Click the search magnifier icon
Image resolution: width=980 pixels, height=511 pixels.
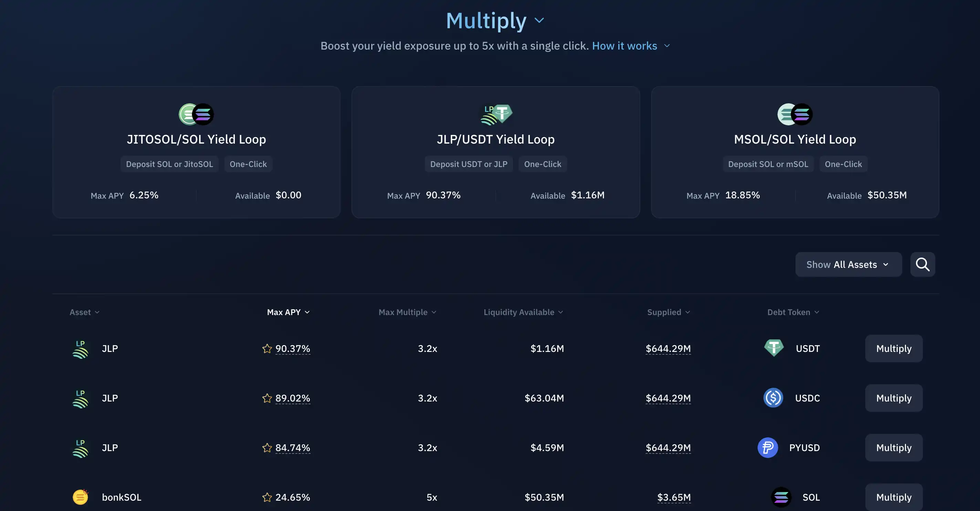[922, 264]
